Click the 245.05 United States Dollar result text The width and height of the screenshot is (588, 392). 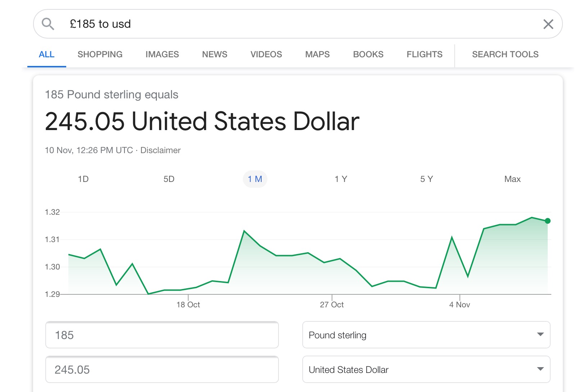202,121
